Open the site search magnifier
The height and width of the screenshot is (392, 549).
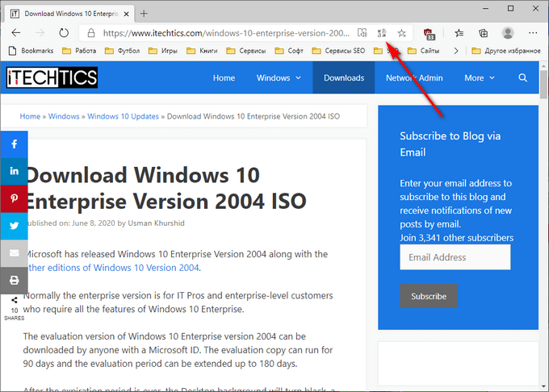(522, 77)
